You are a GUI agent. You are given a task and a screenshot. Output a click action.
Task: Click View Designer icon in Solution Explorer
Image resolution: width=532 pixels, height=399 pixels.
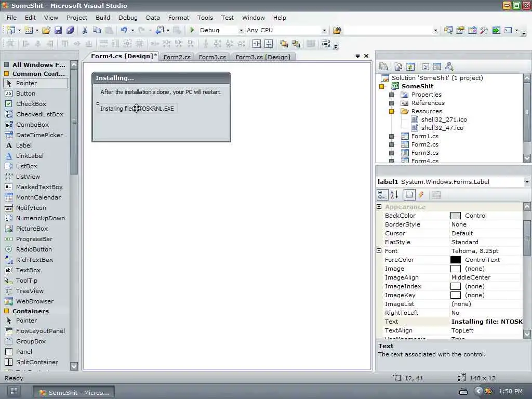(x=437, y=66)
